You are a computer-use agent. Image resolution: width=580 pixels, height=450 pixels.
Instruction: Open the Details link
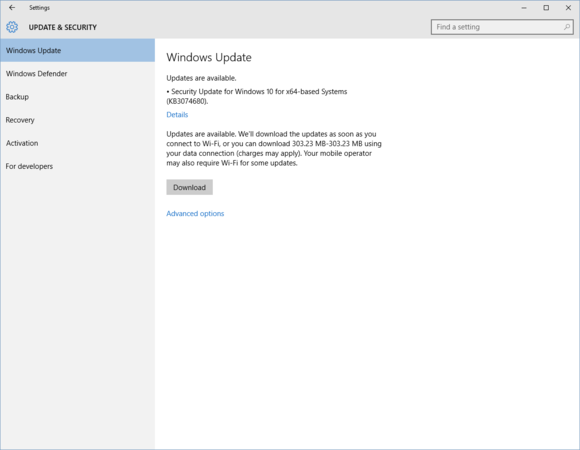pyautogui.click(x=177, y=115)
